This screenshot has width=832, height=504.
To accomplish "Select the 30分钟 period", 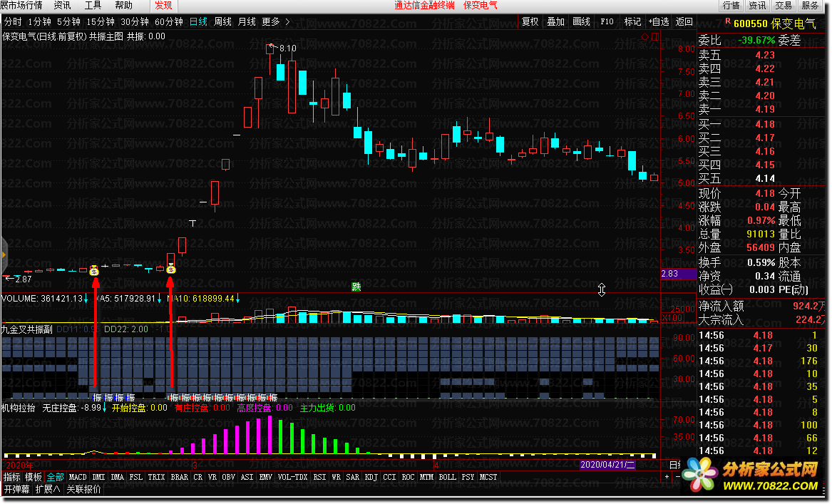I will coord(135,22).
